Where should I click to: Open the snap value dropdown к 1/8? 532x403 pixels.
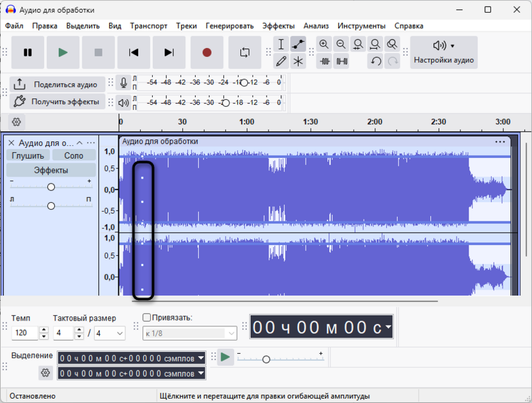click(190, 333)
